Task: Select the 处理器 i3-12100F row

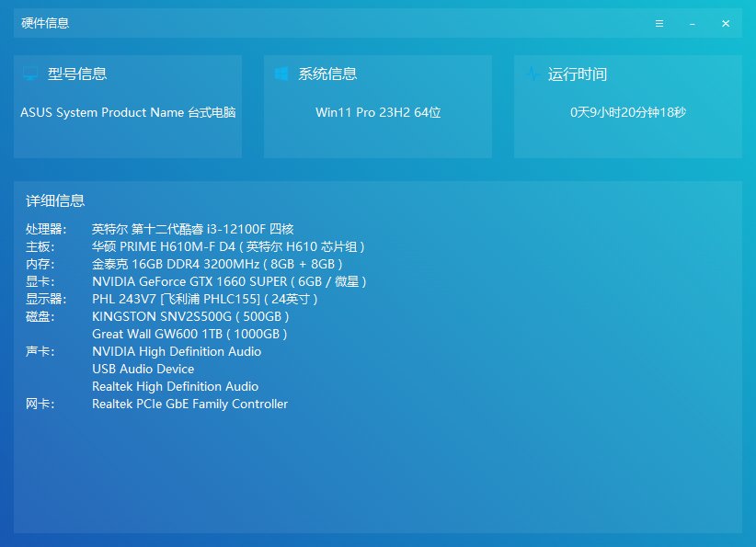Action: 192,229
